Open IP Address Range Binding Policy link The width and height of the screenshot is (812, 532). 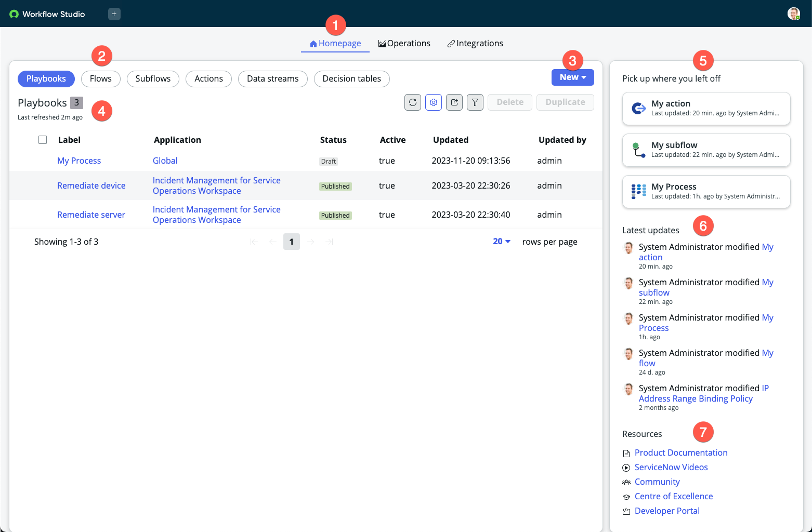(x=704, y=394)
